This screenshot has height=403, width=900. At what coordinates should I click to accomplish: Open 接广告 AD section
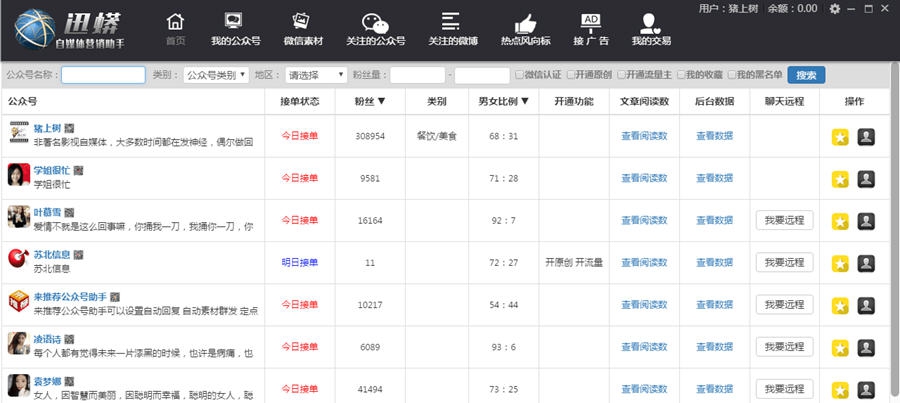coord(591,30)
